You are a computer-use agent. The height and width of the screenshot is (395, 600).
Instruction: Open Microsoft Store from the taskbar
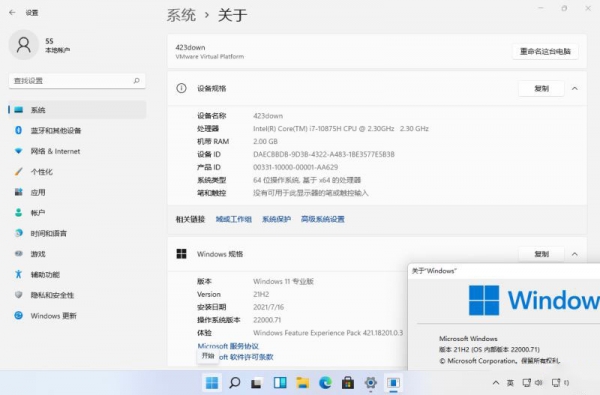(x=347, y=382)
